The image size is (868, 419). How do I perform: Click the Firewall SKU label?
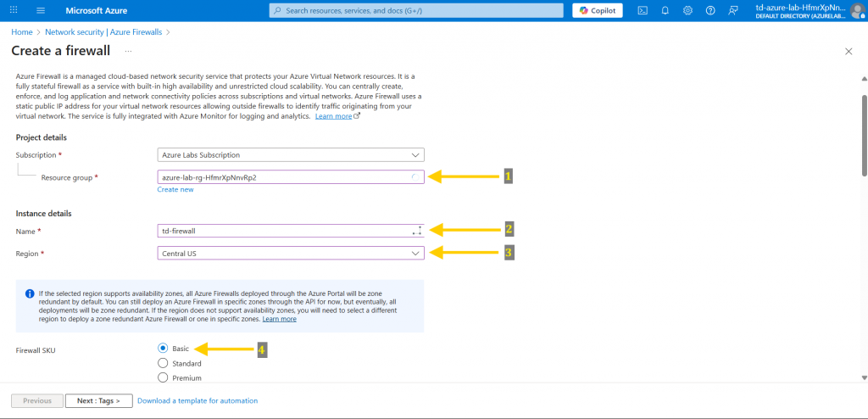point(36,349)
